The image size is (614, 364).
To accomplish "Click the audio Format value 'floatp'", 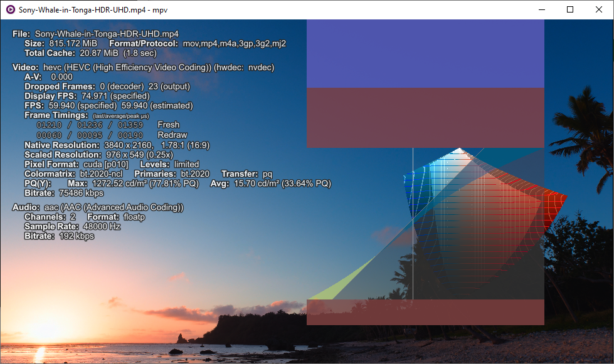I will (x=134, y=217).
